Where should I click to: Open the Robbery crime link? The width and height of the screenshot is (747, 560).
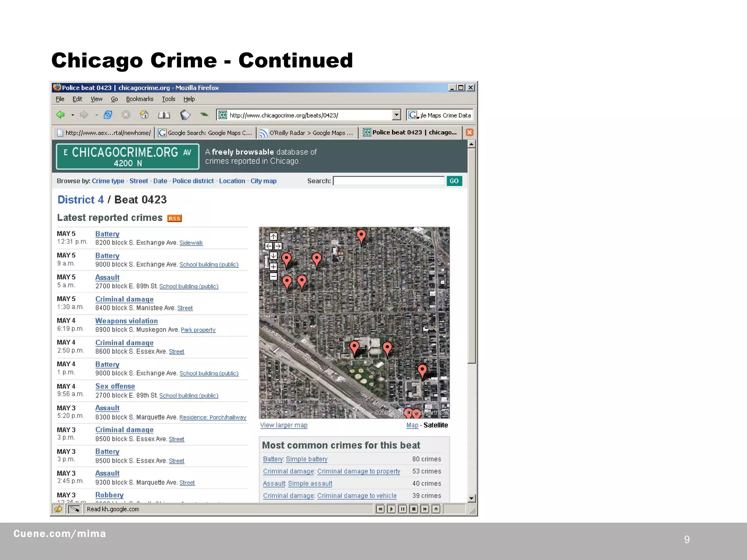[x=109, y=495]
